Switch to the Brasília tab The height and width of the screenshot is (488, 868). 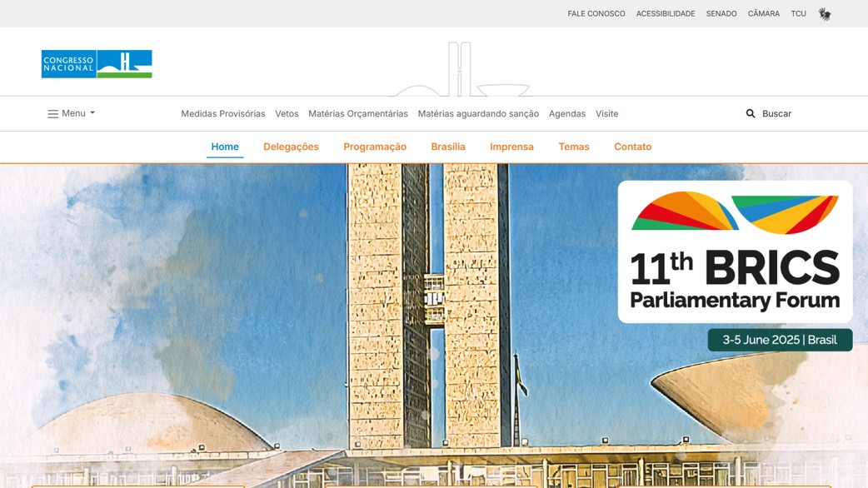448,147
